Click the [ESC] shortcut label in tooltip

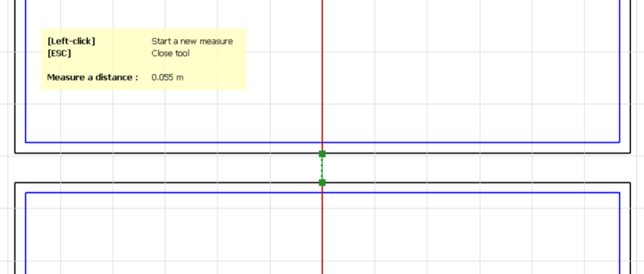59,53
